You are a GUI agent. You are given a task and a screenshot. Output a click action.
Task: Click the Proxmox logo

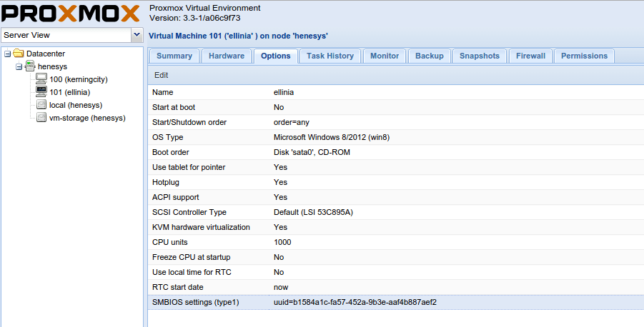71,14
